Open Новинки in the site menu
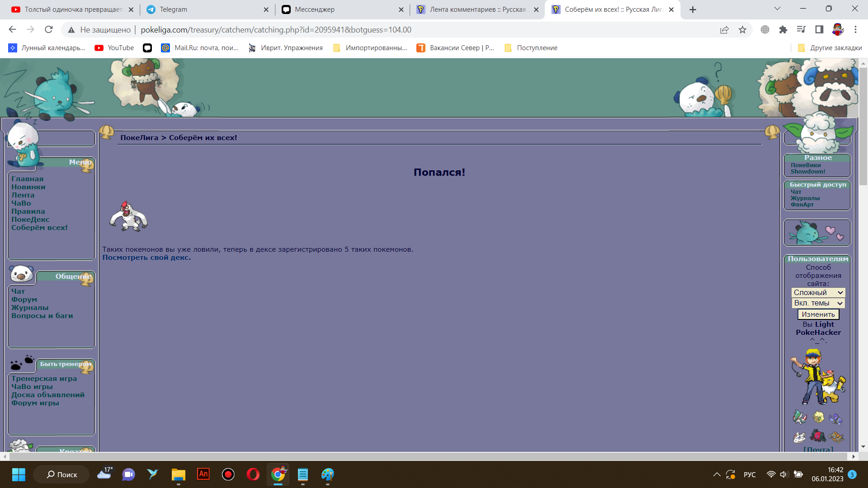This screenshot has height=488, width=868. coord(28,187)
